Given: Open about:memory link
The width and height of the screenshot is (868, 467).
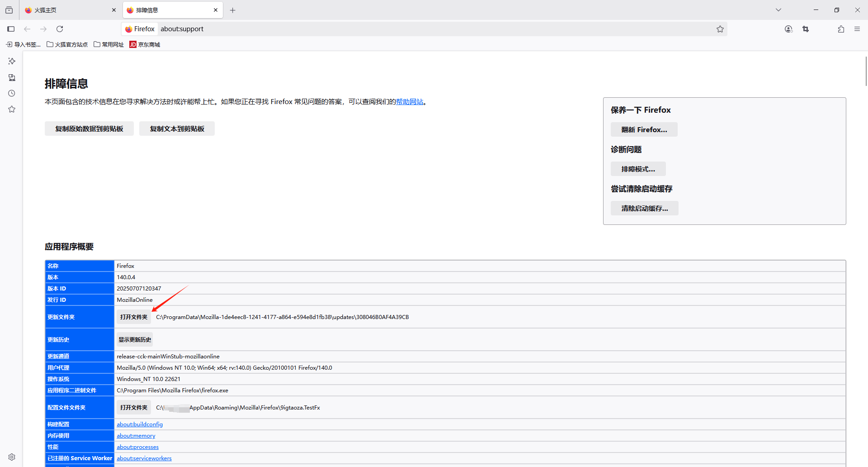Looking at the screenshot, I should (136, 435).
